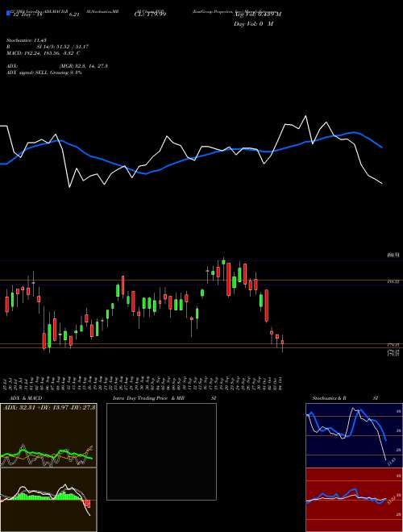The width and height of the screenshot is (403, 532).
Task: Click the tall red candlestick near chart's right end
Action: tap(267, 305)
